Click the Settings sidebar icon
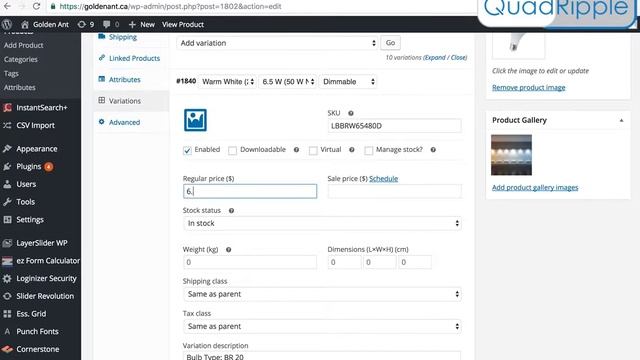 click(7, 220)
